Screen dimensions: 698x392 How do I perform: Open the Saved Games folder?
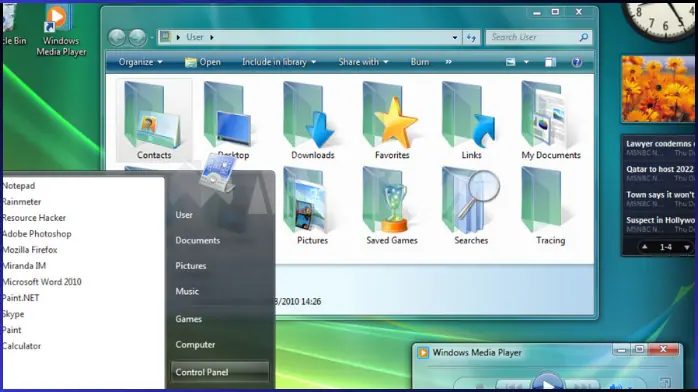tap(392, 206)
